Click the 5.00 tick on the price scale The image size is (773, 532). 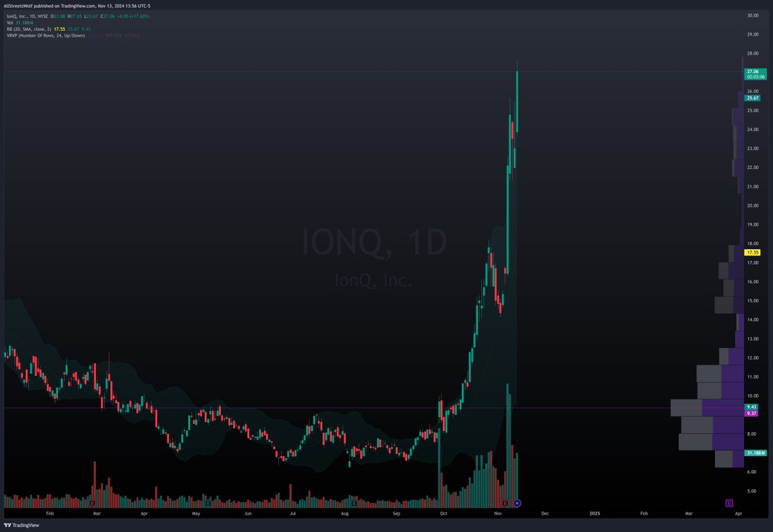[x=750, y=491]
